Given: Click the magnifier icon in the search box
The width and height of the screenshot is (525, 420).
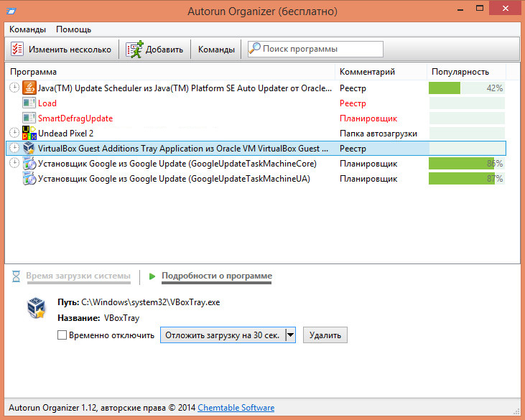Looking at the screenshot, I should pyautogui.click(x=254, y=49).
